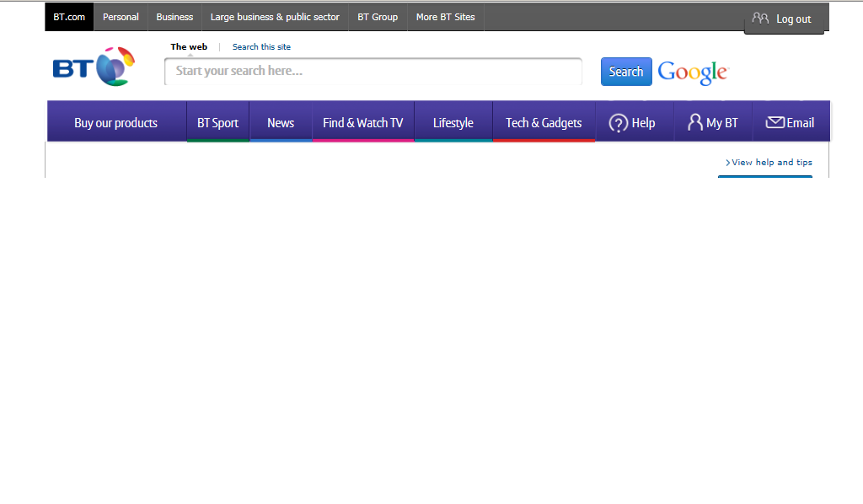Click the Google logo
The image size is (863, 504).
[x=693, y=72]
